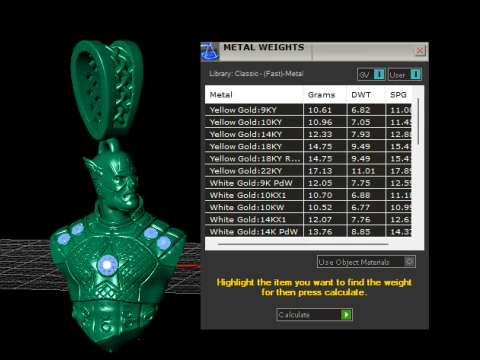The image size is (480, 360).
Task: Close the Metal Weights dialog
Action: coord(420,51)
